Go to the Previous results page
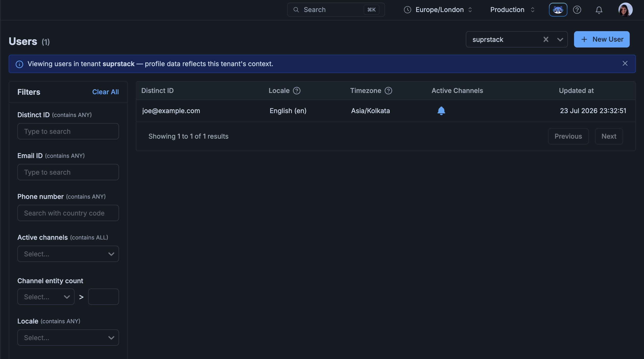This screenshot has width=644, height=359. (x=568, y=136)
